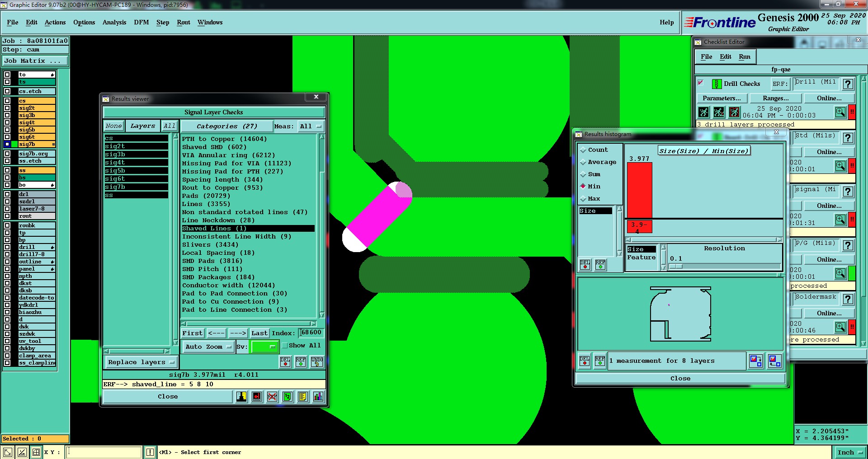Click the second running-man icon in Drill Checks
This screenshot has width=868, height=459.
[x=719, y=112]
